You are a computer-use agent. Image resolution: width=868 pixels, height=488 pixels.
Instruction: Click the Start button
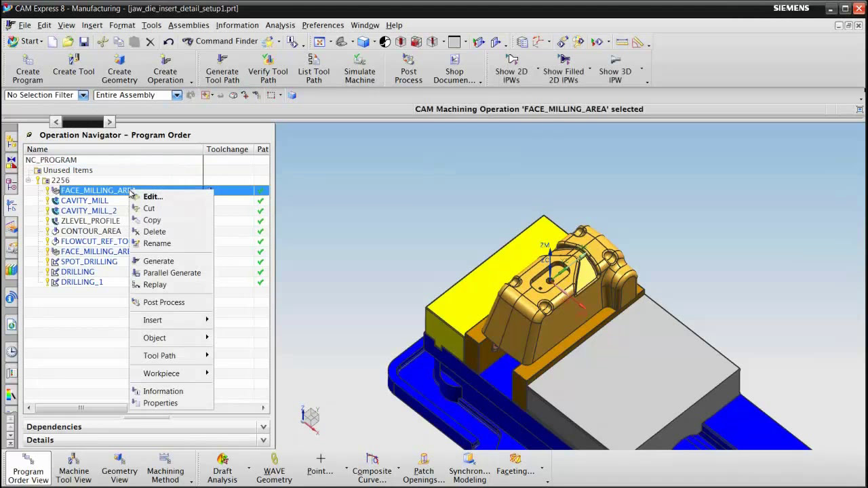click(24, 41)
